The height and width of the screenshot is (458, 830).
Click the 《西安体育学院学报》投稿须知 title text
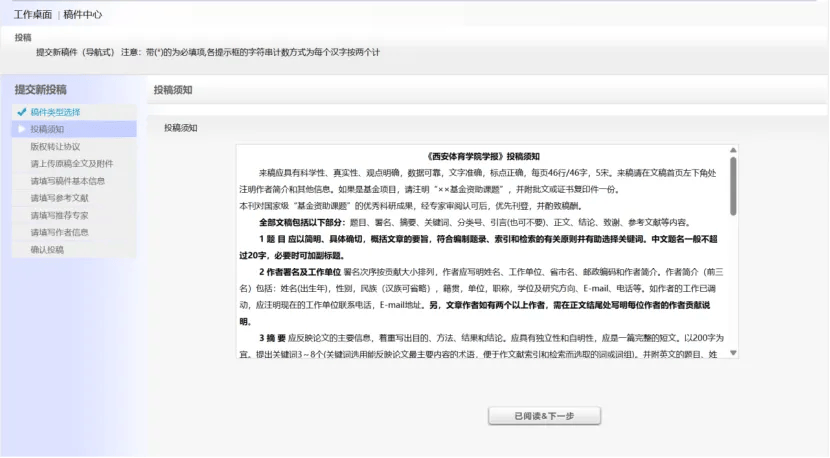[x=483, y=157]
